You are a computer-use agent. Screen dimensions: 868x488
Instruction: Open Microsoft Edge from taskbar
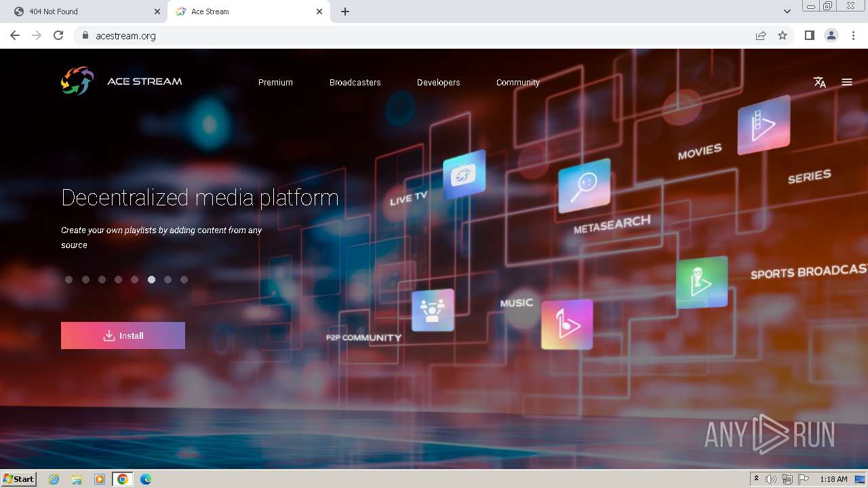coord(146,479)
